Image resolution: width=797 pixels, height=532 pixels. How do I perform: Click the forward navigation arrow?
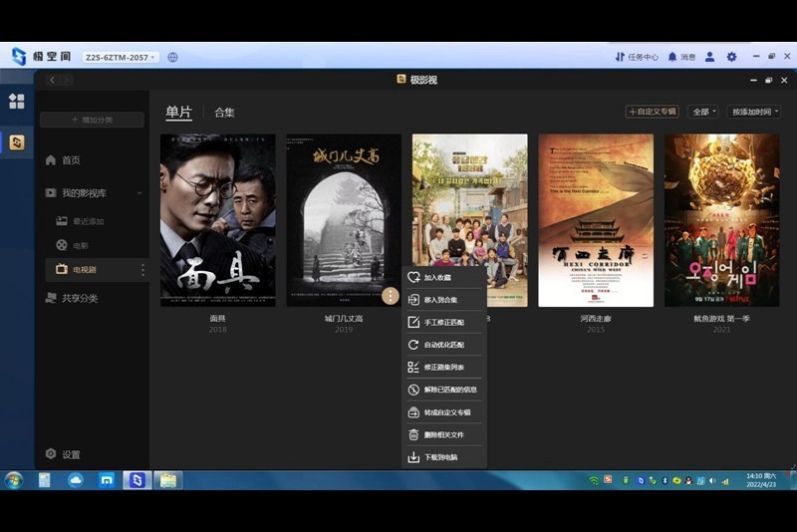pyautogui.click(x=67, y=80)
